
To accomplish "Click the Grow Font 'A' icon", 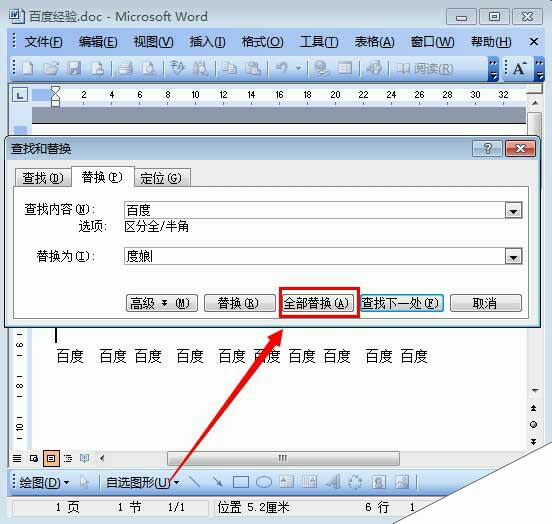I will [x=519, y=68].
